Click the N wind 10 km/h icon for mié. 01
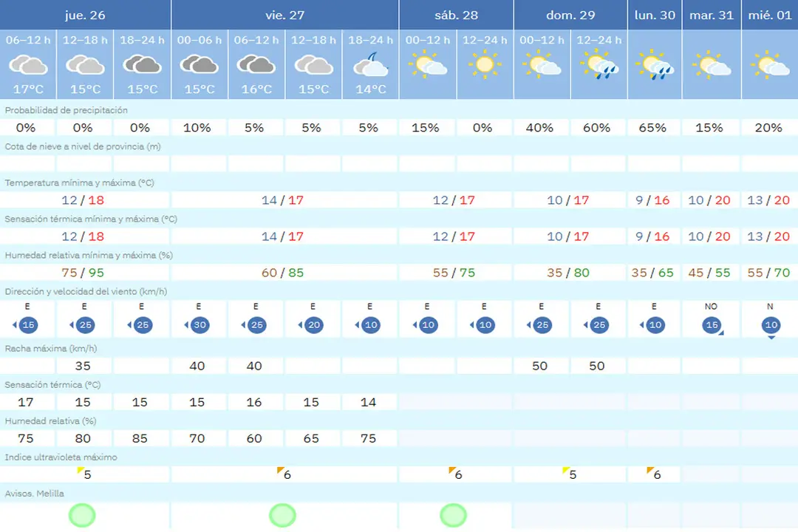Screen dimensions: 798x532 [771, 327]
